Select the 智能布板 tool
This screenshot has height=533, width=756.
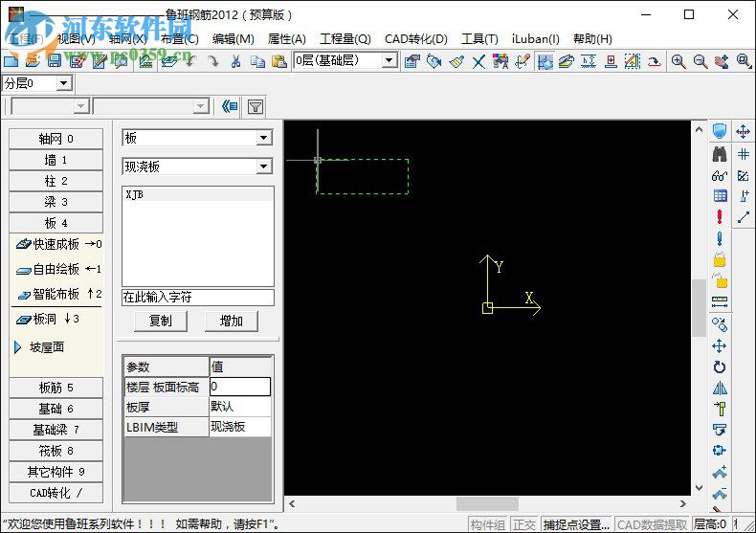click(58, 294)
